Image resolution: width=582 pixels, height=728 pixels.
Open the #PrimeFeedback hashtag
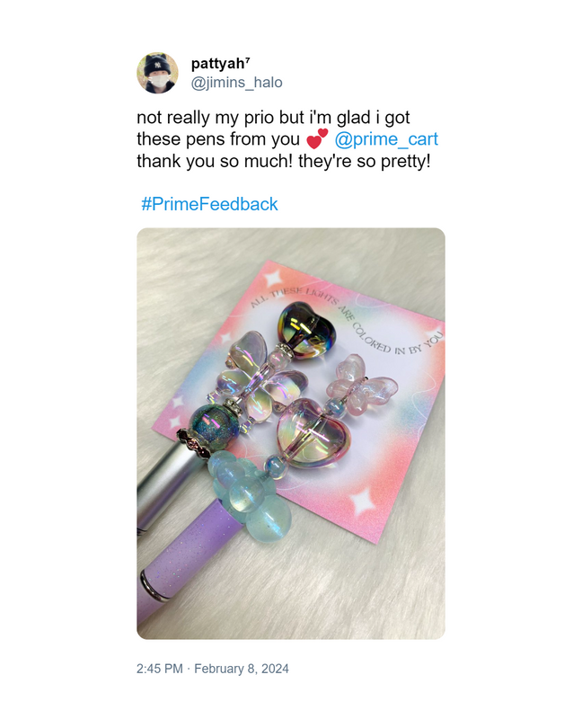(x=209, y=204)
